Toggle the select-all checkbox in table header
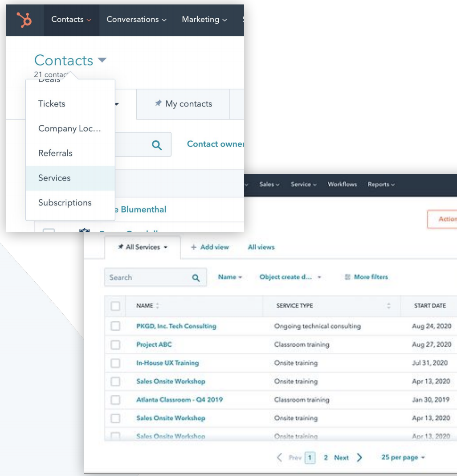This screenshot has width=457, height=476. coord(115,306)
